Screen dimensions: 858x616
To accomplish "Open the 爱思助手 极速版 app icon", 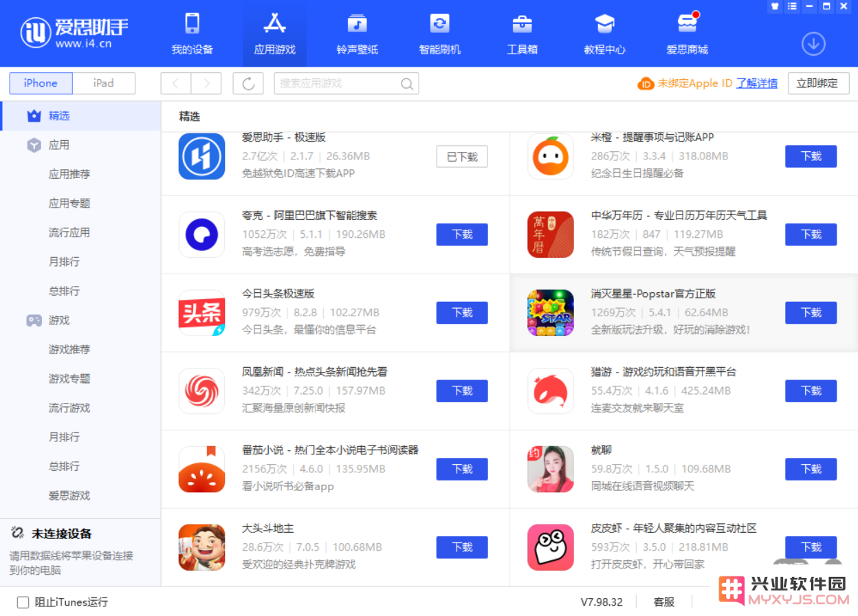I will tap(201, 156).
